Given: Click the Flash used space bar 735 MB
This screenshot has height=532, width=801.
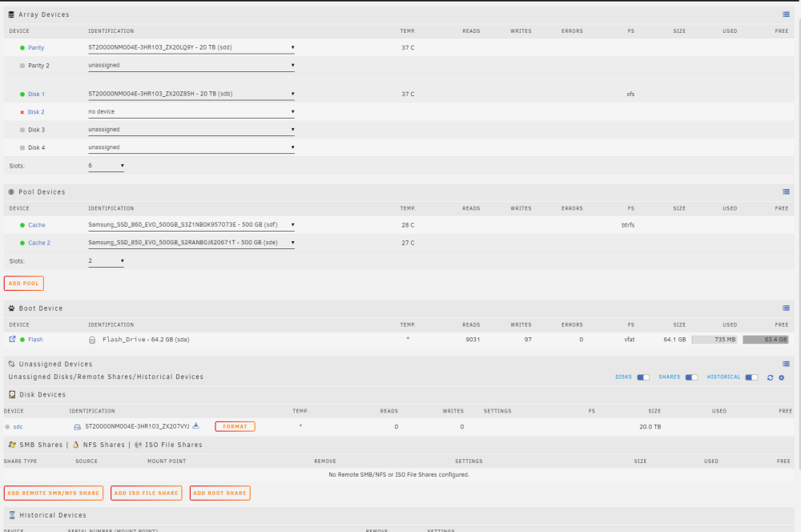Looking at the screenshot, I should coord(714,340).
